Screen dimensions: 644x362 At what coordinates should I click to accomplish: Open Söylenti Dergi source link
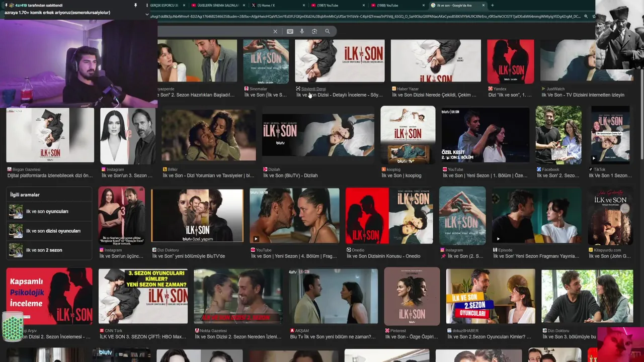pos(313,89)
